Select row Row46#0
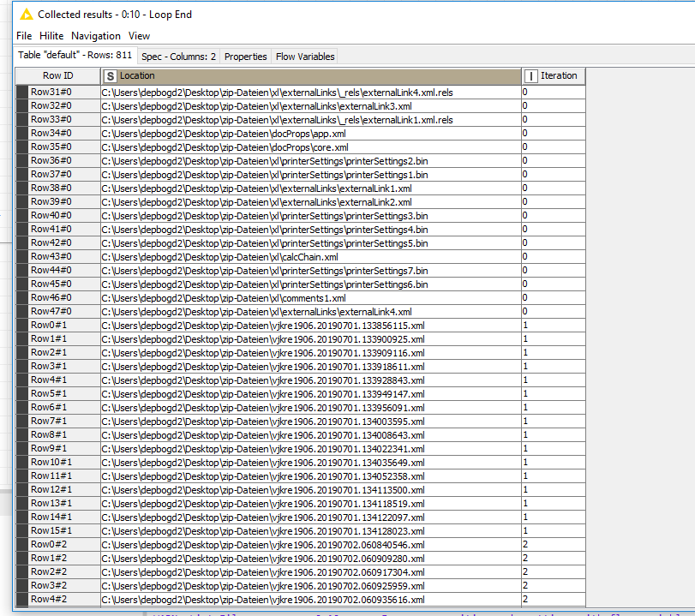Screen dimensions: 695x616 coord(58,298)
